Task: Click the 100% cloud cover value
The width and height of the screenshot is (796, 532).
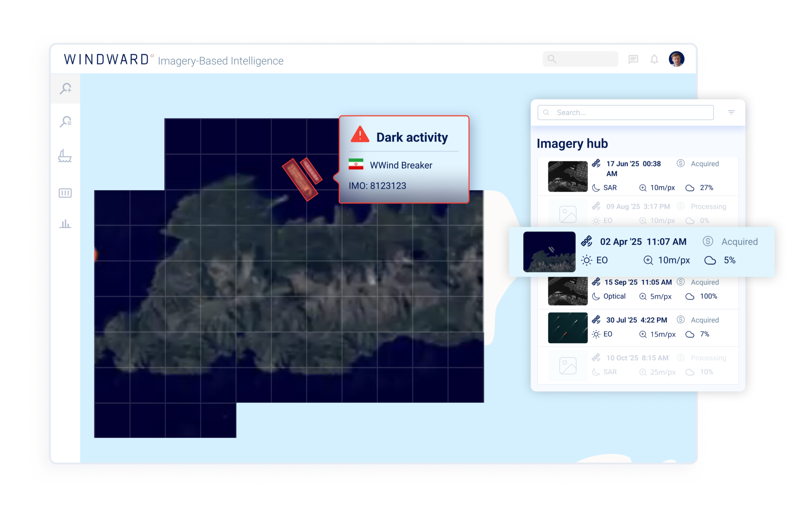Action: pos(709,296)
